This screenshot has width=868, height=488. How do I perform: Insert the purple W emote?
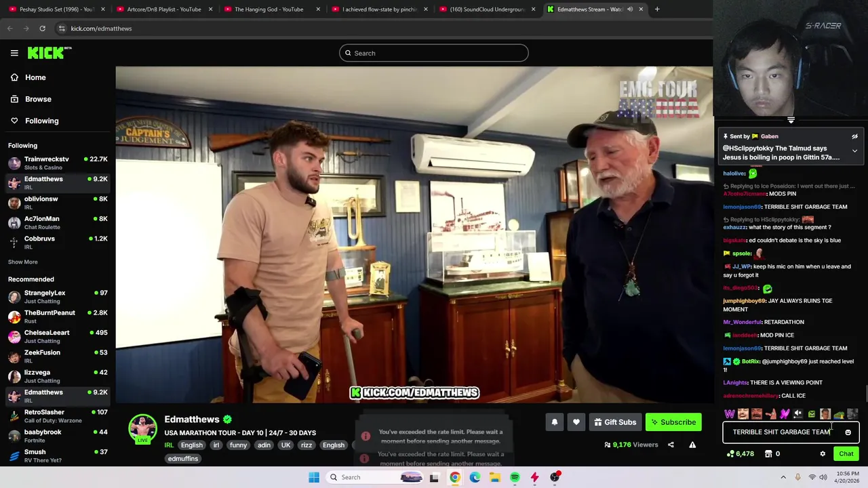click(x=730, y=414)
